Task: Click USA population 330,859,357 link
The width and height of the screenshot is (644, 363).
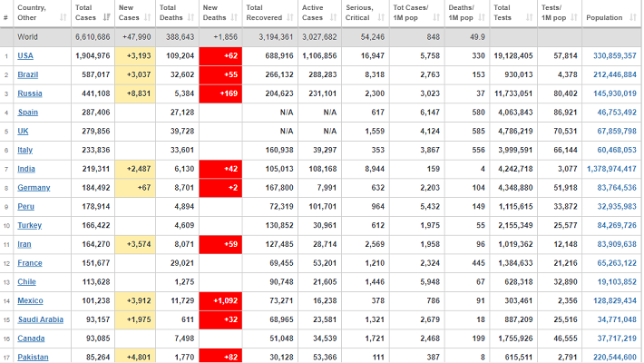Action: pos(614,56)
